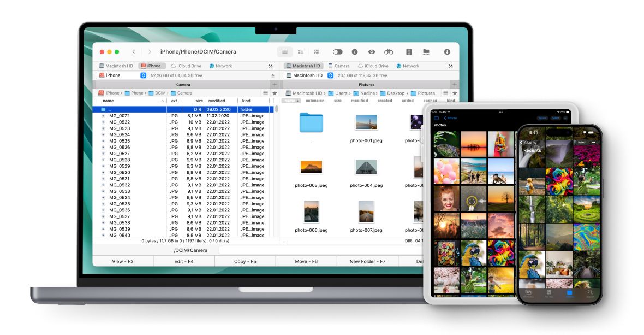Expand more drives in left drive bar

(271, 66)
